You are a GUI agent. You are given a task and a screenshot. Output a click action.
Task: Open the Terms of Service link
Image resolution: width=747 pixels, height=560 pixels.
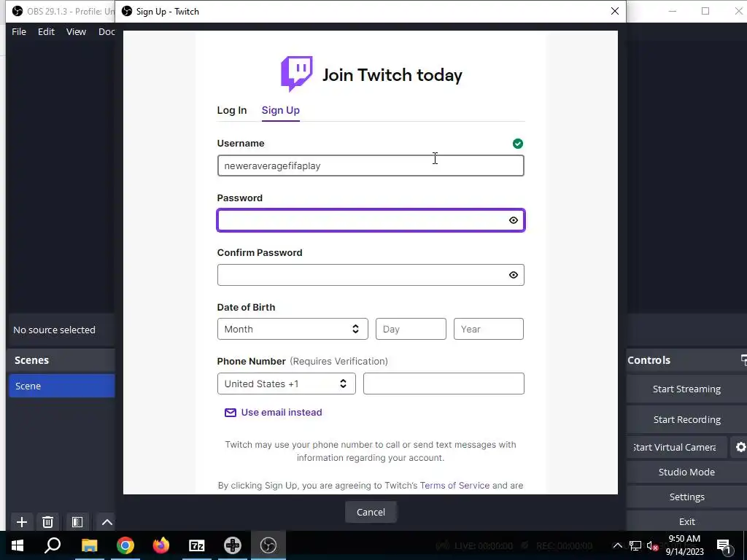[x=454, y=485]
